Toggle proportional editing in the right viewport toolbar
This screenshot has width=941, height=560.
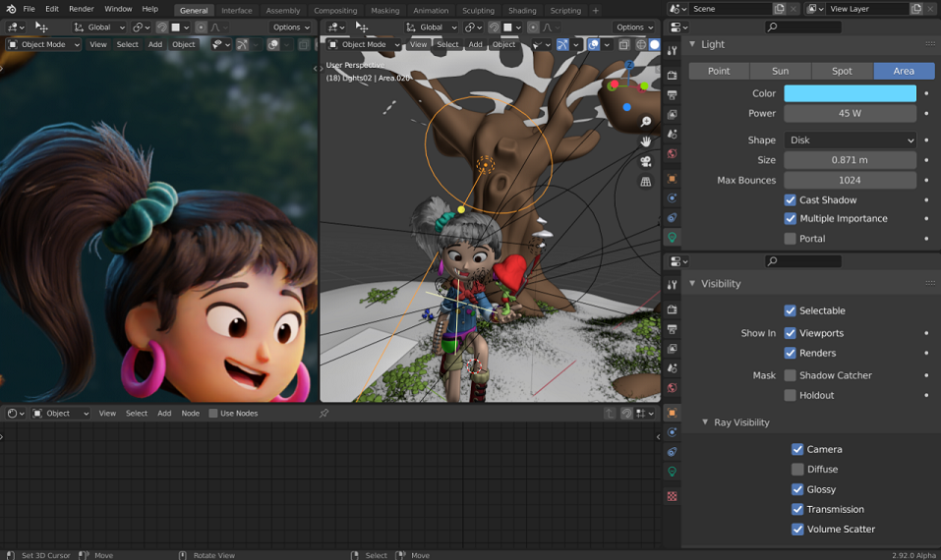[x=533, y=27]
